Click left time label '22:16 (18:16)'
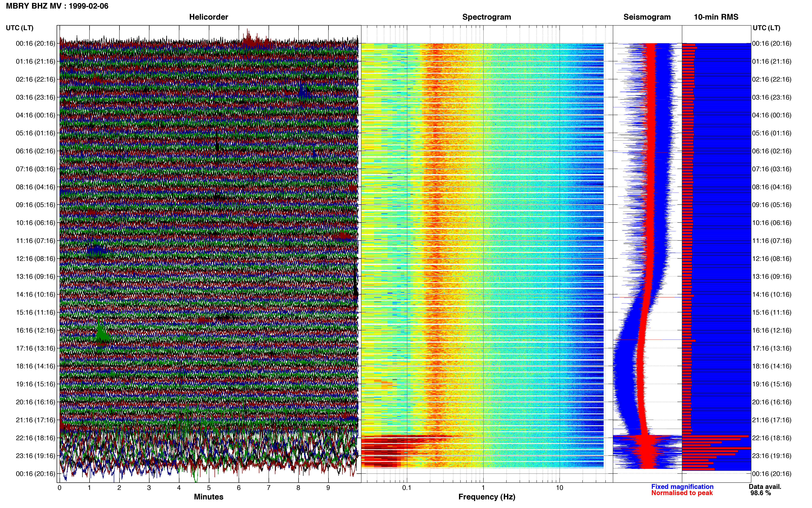Image resolution: width=812 pixels, height=508 pixels. click(36, 438)
